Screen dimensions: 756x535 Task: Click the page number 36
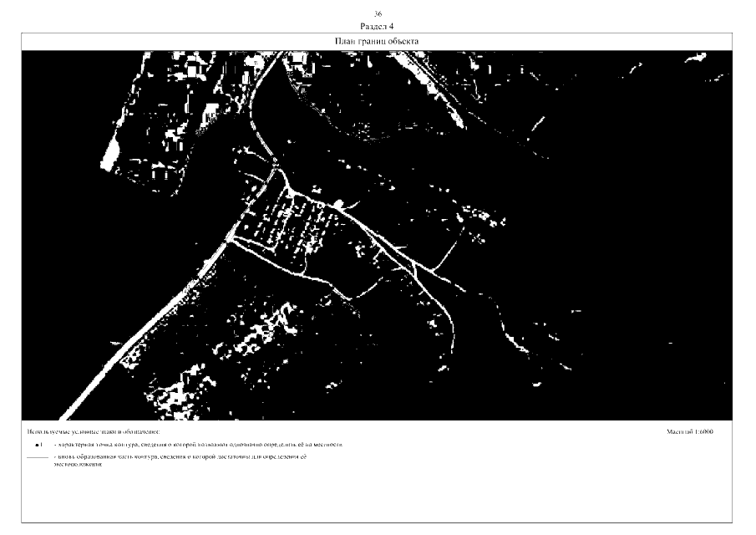[x=378, y=14]
